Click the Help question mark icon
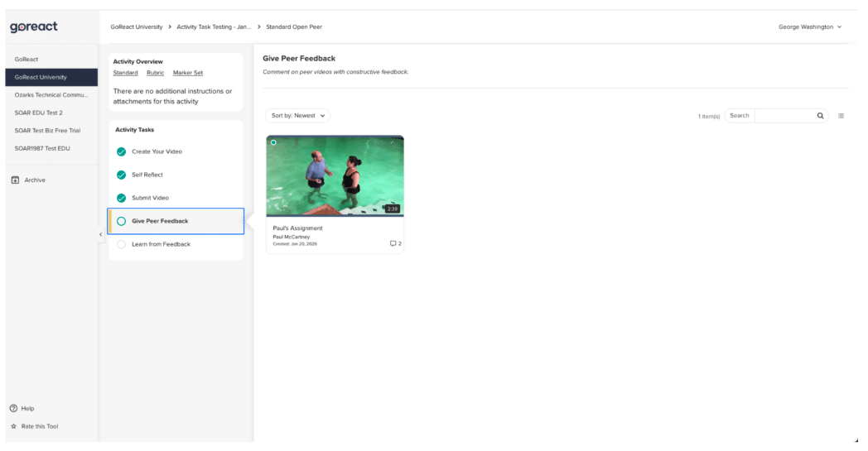 [13, 408]
